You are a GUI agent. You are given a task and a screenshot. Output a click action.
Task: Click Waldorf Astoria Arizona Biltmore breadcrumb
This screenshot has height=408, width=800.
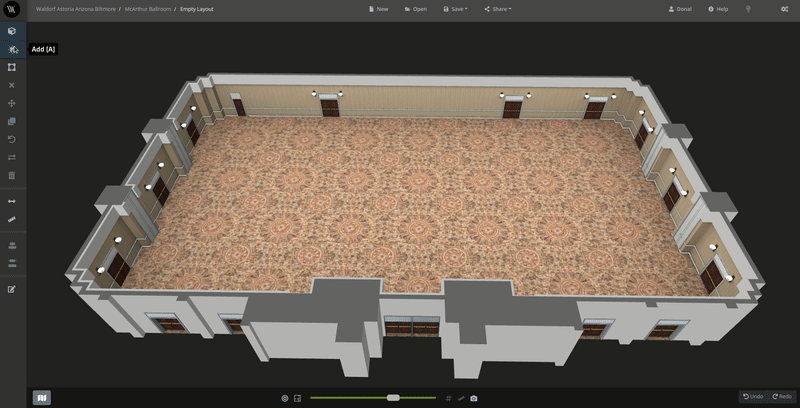[x=76, y=9]
